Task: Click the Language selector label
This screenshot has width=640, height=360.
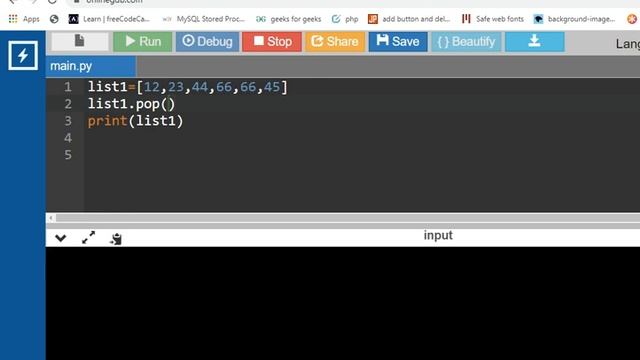Action: (x=628, y=44)
